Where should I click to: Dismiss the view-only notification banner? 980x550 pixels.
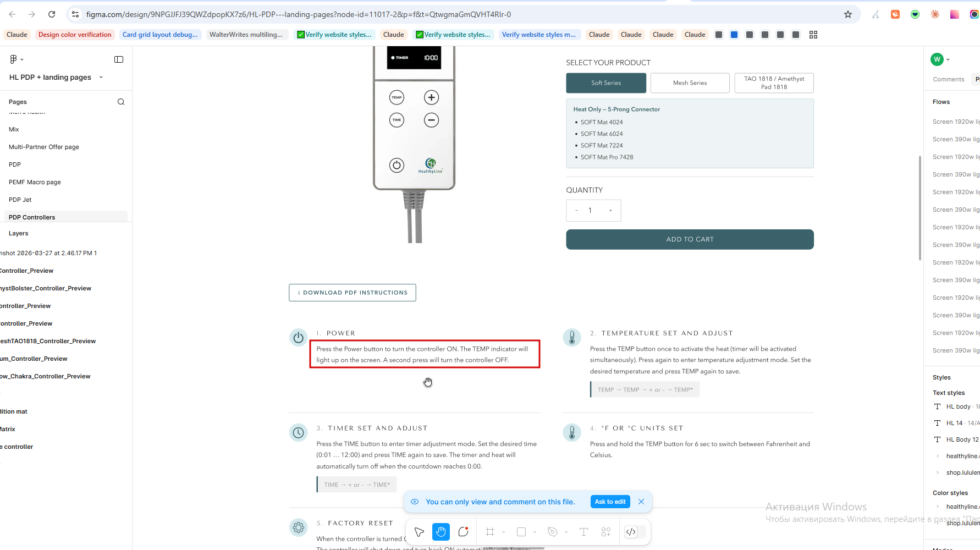point(641,502)
